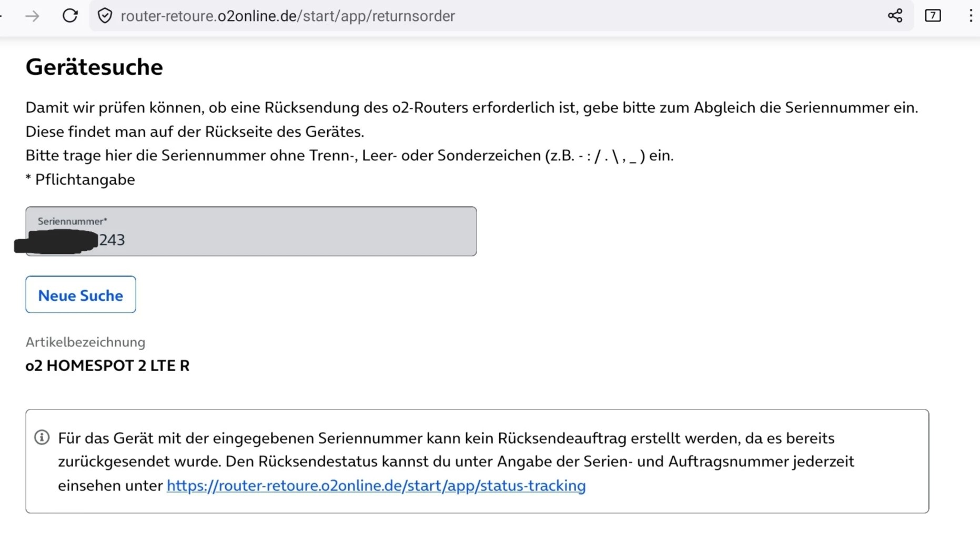Viewport: 980px width, 533px height.
Task: Click the paragraph starting with Damit wir prüfen
Action: (471, 108)
